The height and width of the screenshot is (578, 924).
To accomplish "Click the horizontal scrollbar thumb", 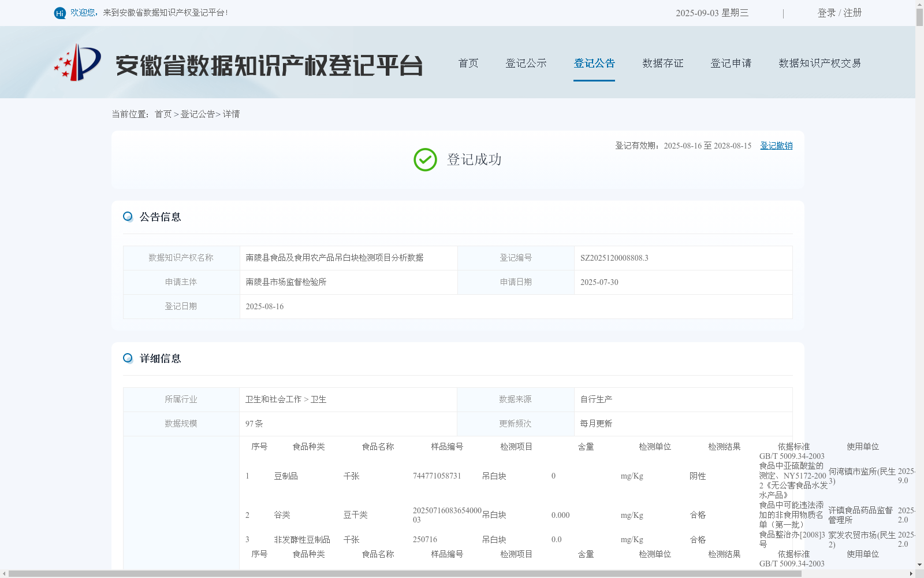I will coord(405,574).
